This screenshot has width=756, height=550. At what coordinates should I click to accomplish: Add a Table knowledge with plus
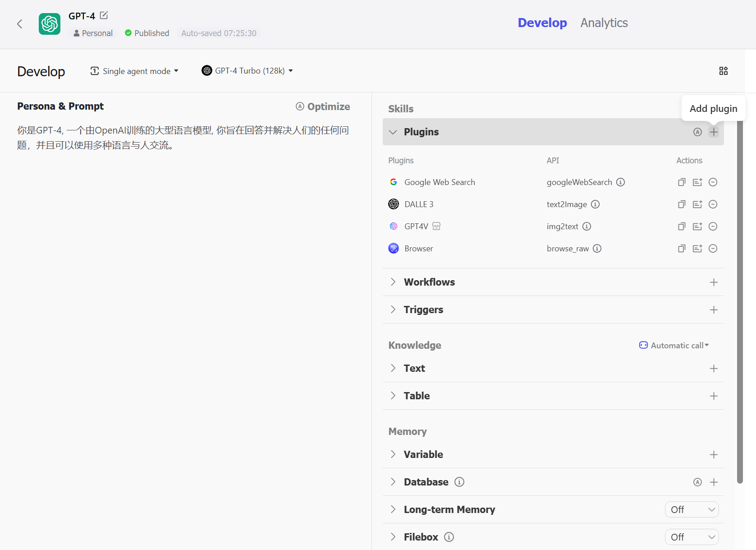coord(714,396)
